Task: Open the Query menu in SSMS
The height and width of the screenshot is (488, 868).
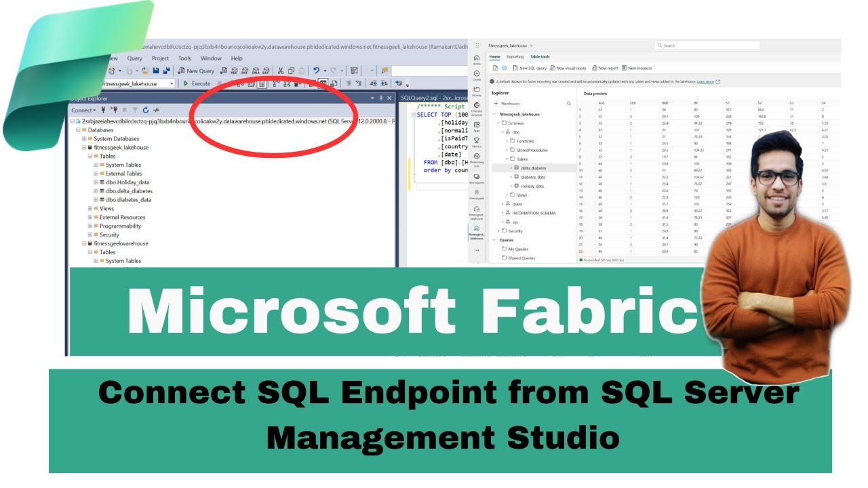Action: click(x=134, y=58)
